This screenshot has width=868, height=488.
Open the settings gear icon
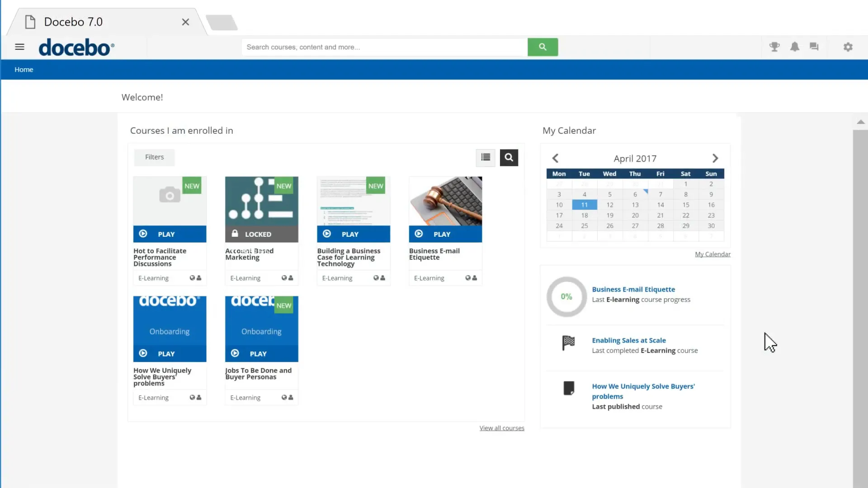click(x=848, y=47)
